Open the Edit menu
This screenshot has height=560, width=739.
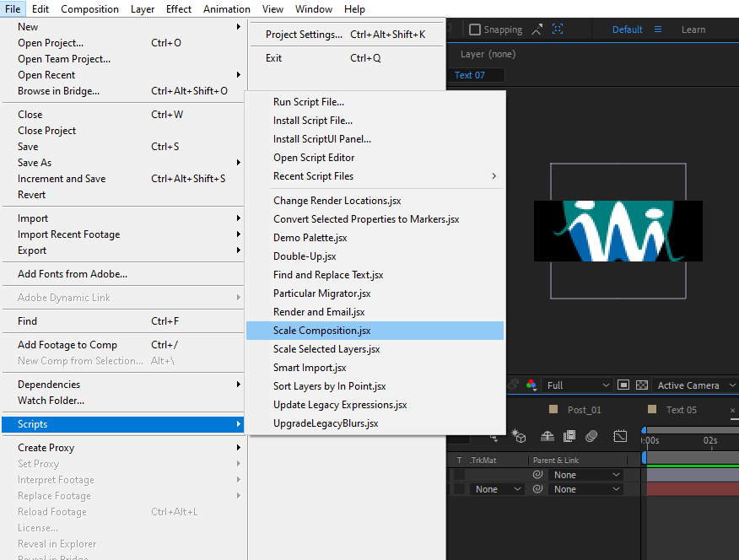40,9
